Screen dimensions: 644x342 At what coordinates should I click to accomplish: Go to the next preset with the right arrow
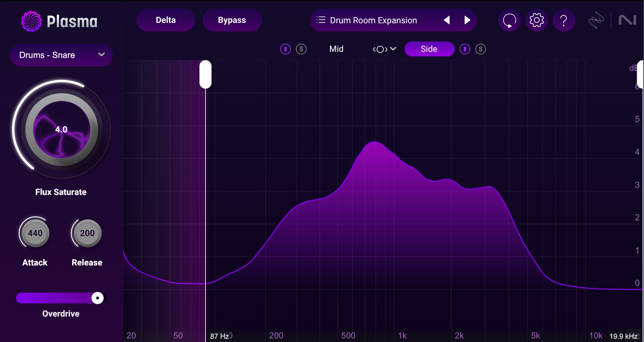click(x=467, y=20)
